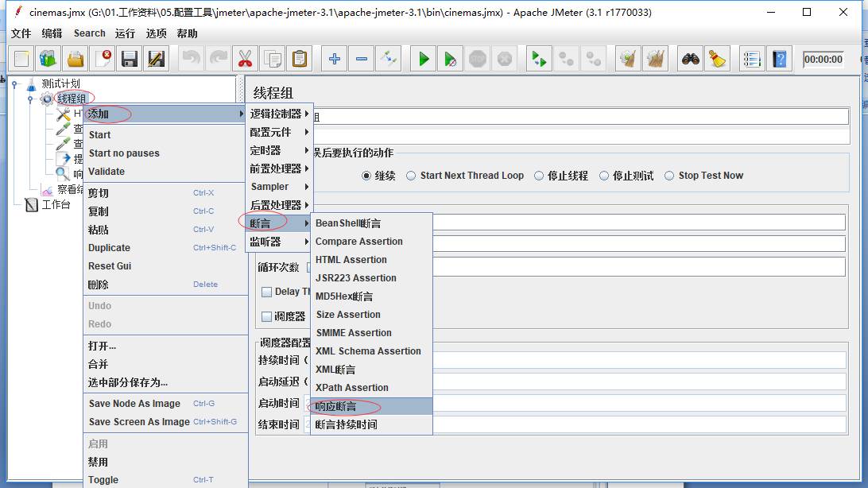The width and height of the screenshot is (868, 488).
Task: Collapse the 测试计划 tree node handle
Action: 15,84
